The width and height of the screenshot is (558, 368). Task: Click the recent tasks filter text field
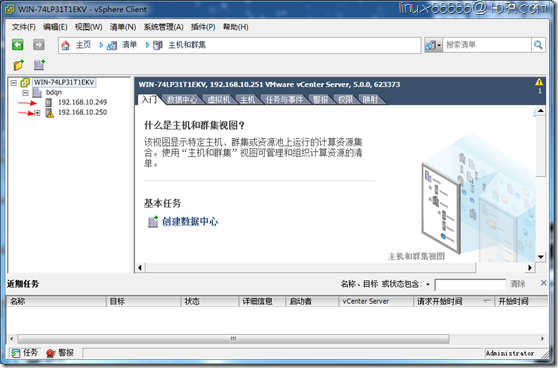point(470,285)
